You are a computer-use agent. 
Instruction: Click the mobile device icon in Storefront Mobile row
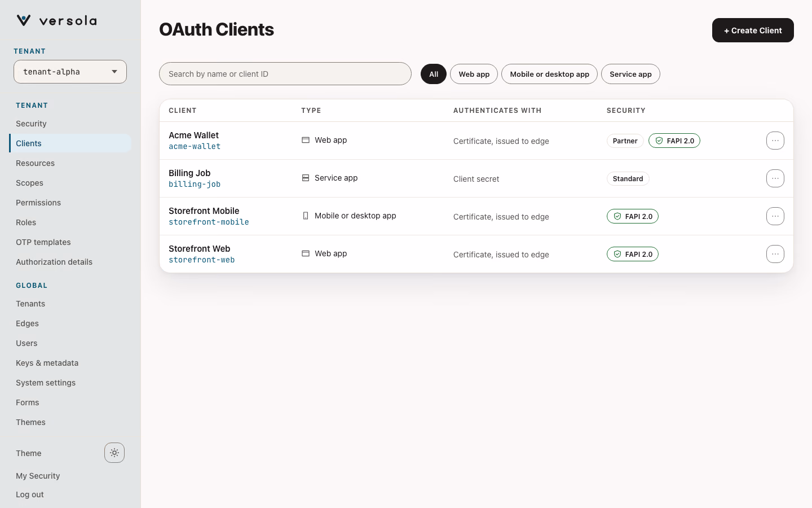coord(306,216)
